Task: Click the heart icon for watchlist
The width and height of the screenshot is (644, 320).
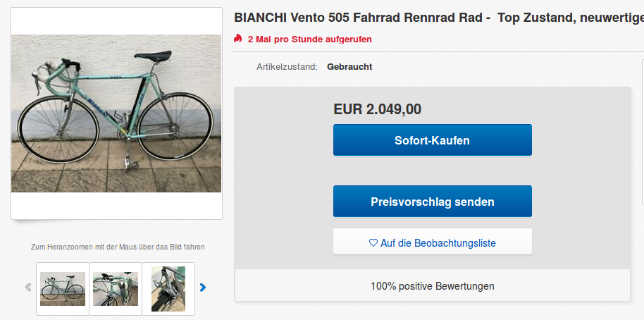Action: pos(373,242)
